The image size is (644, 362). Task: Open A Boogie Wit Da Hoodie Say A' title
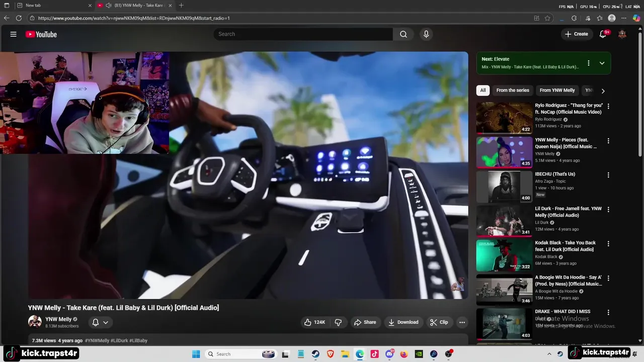(x=569, y=281)
